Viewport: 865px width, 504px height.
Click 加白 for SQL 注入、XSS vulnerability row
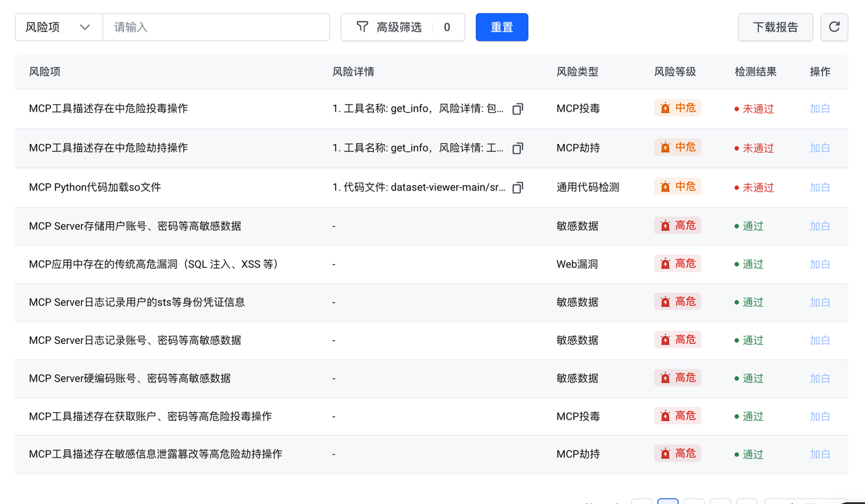(820, 264)
